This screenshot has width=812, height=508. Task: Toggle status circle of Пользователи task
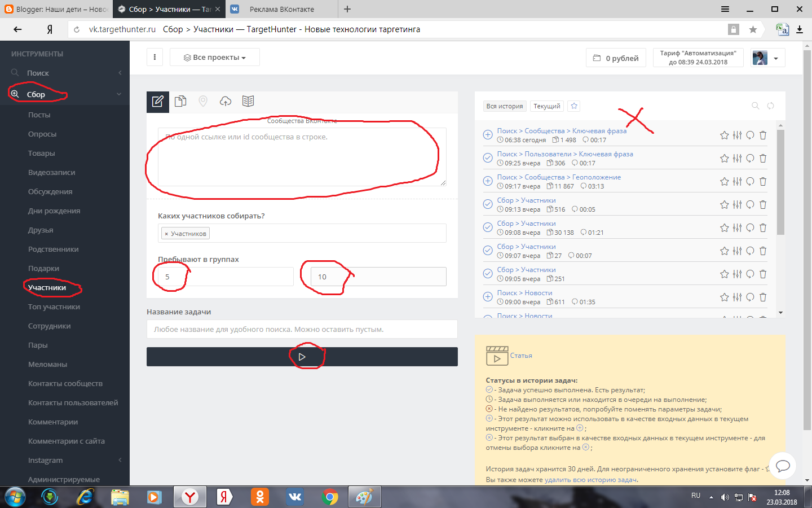pos(488,158)
